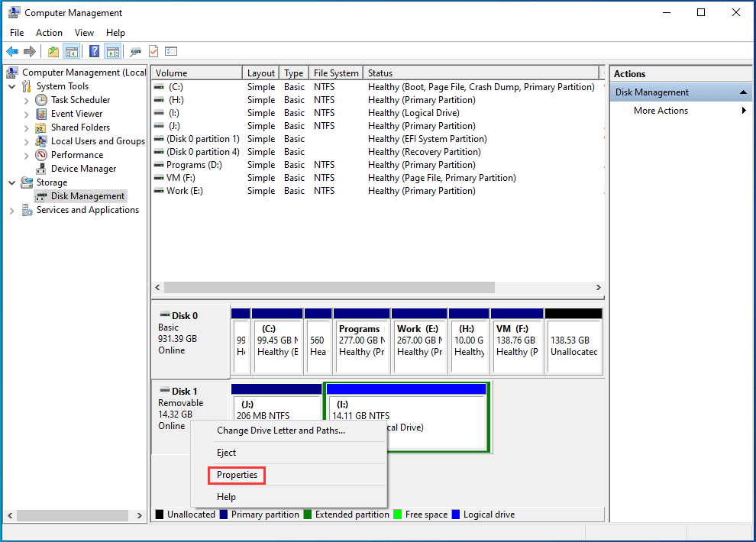Click the list view settings toolbar icon
This screenshot has height=542, width=756.
(171, 51)
